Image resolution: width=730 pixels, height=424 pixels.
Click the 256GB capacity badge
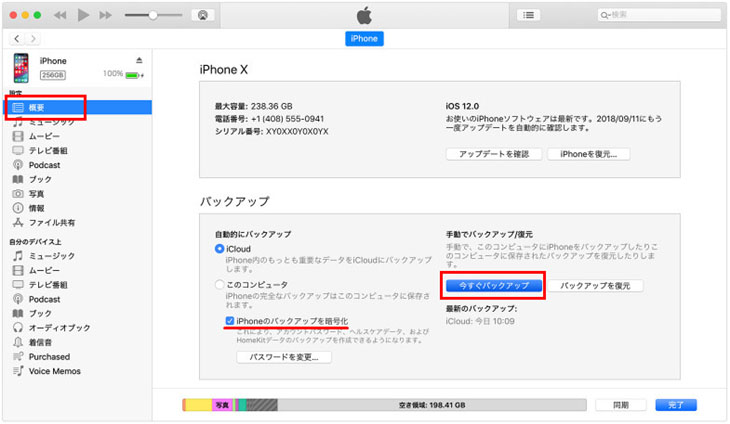point(53,75)
